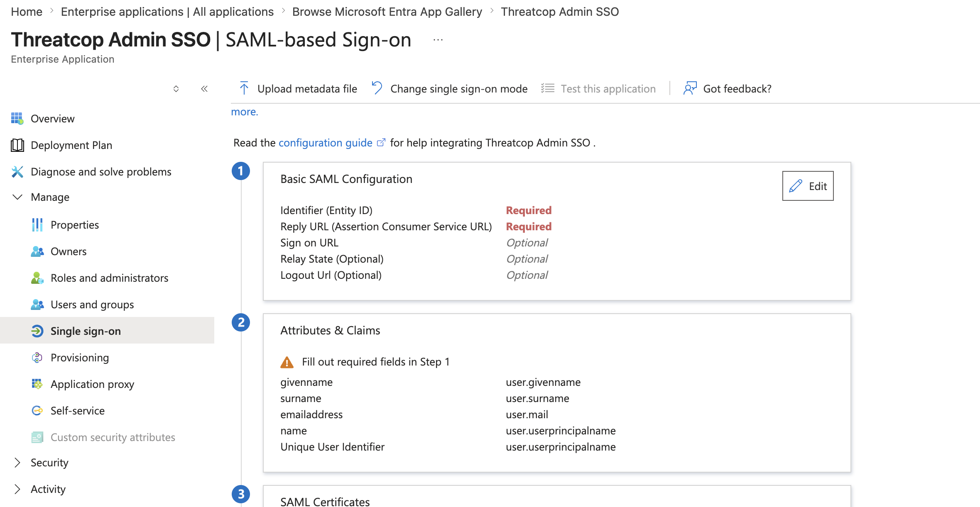980x507 pixels.
Task: Select the Single sign-on menu item
Action: (x=107, y=330)
